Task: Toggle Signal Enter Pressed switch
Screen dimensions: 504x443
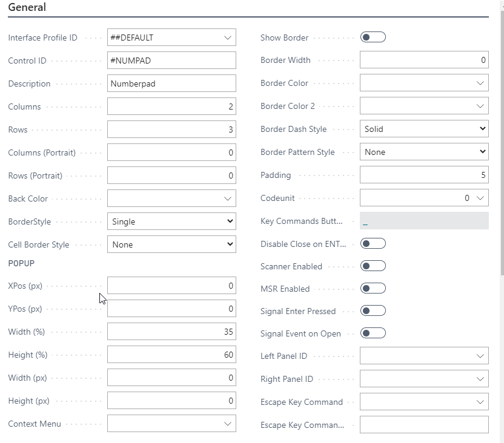Action: pyautogui.click(x=373, y=311)
